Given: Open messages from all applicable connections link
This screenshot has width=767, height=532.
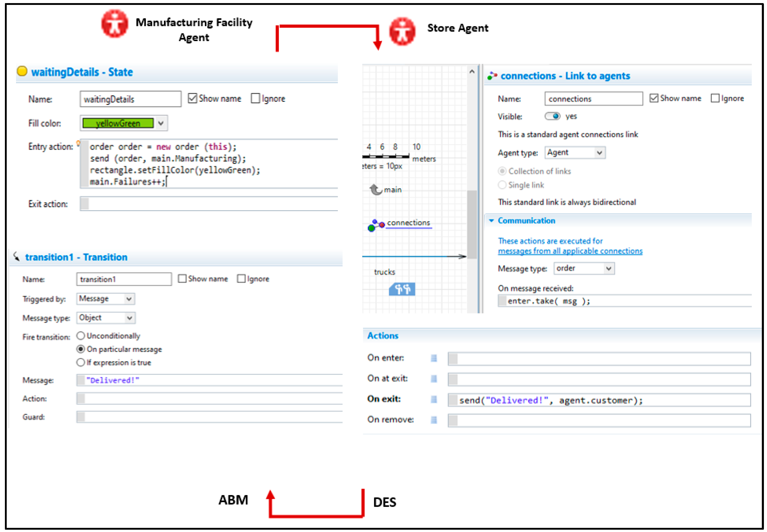Looking at the screenshot, I should tap(570, 251).
